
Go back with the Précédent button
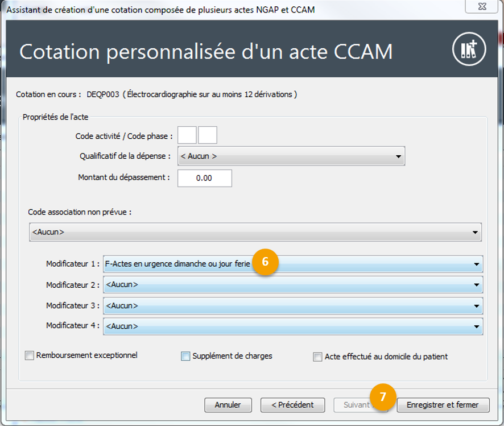click(292, 405)
